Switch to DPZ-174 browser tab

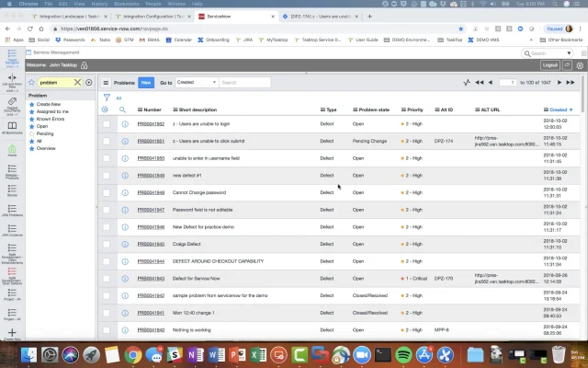(x=321, y=17)
